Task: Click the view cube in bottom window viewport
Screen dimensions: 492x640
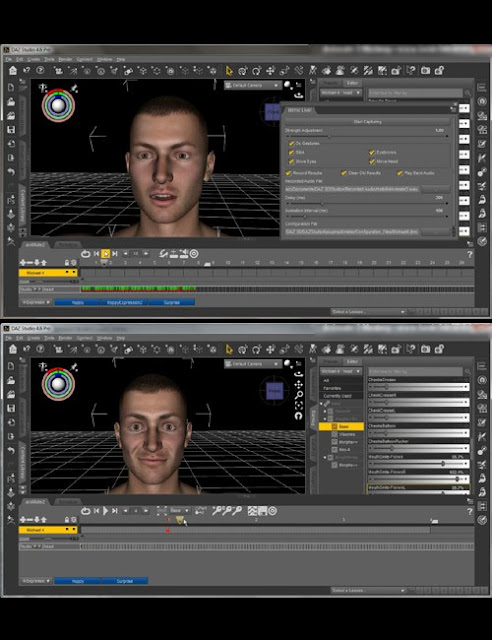Action: pos(274,391)
